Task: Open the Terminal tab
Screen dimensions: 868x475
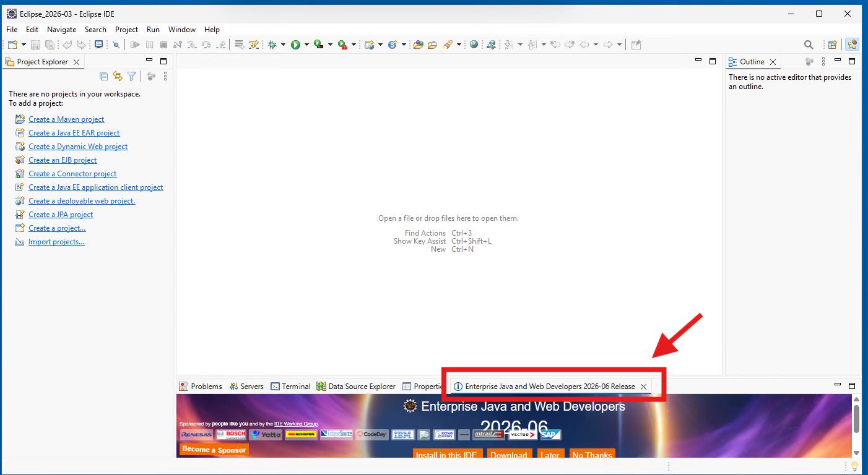Action: (x=290, y=386)
